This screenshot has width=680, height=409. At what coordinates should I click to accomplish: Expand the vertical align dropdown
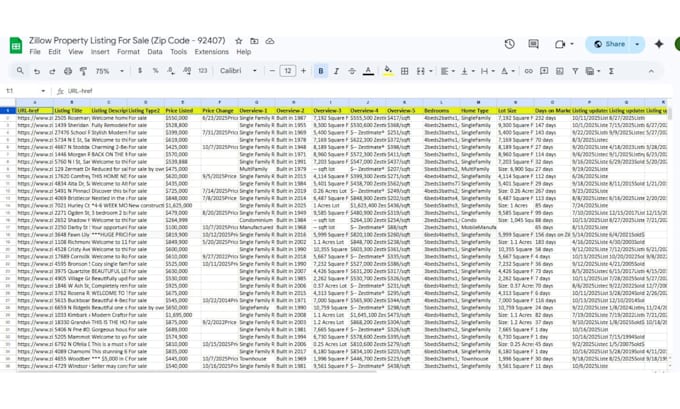pos(473,72)
